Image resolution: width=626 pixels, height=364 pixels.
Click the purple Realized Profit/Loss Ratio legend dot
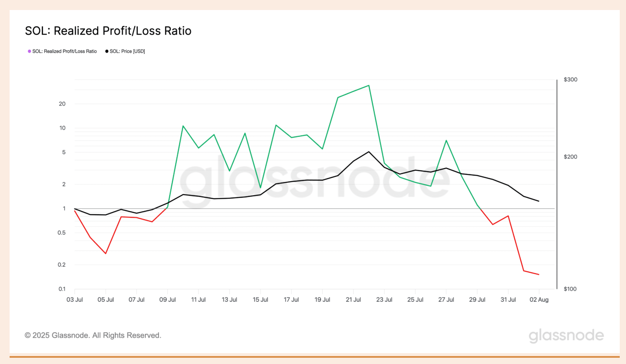pos(29,51)
